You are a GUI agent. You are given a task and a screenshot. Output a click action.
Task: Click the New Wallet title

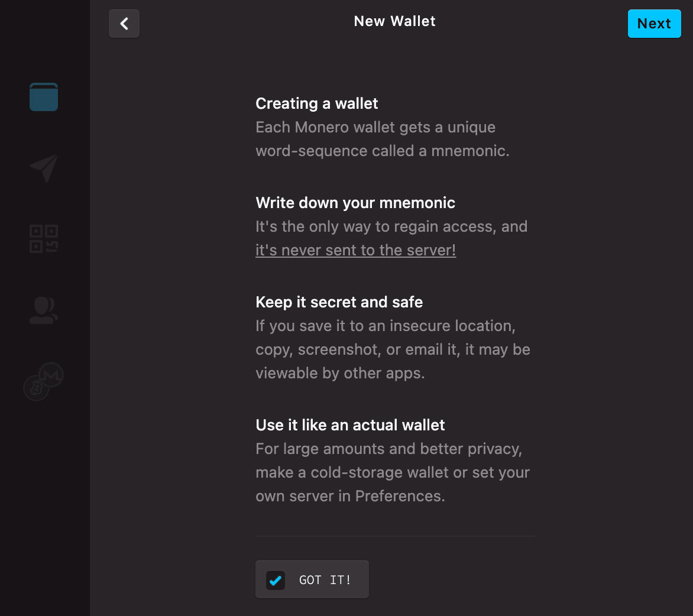[394, 21]
